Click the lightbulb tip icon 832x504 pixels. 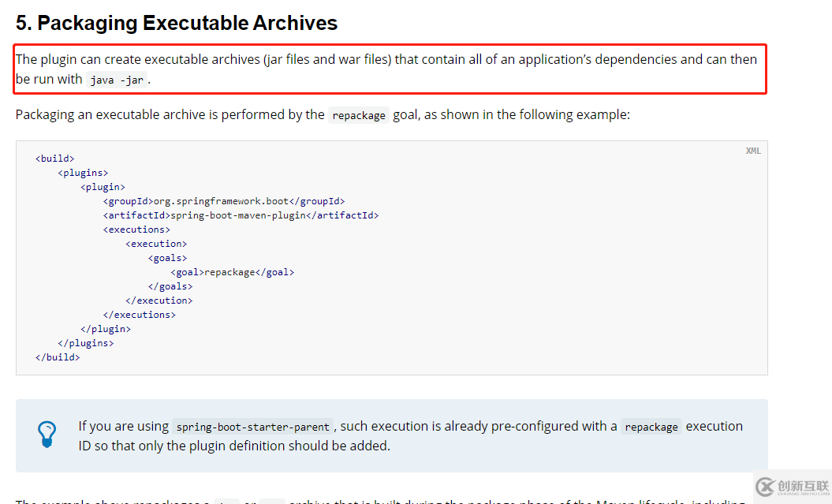(47, 433)
